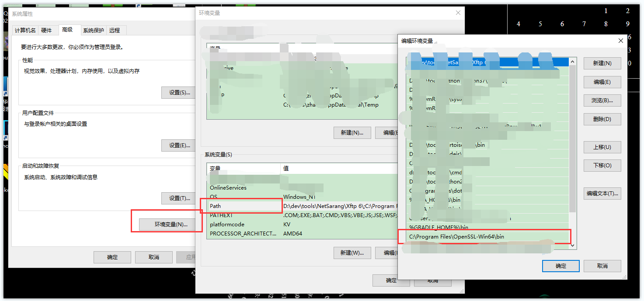
Task: Click 浏览(B)... in the edit dialog
Action: (x=602, y=100)
